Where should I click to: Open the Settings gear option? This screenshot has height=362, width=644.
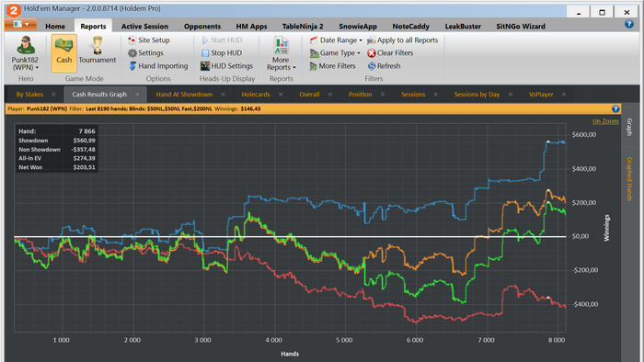click(x=145, y=53)
